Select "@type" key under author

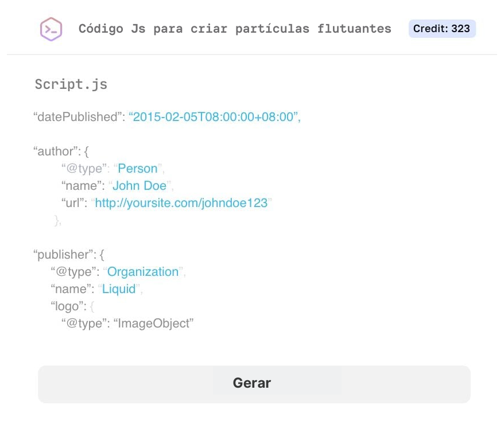(x=84, y=169)
